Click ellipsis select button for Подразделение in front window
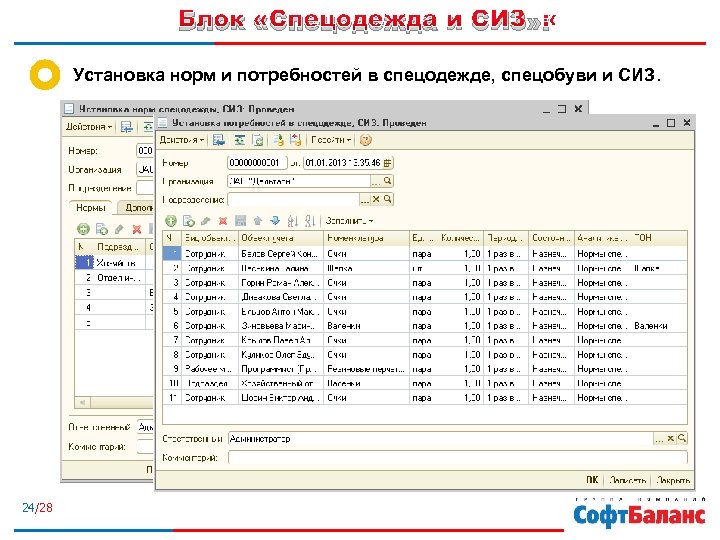 365,199
